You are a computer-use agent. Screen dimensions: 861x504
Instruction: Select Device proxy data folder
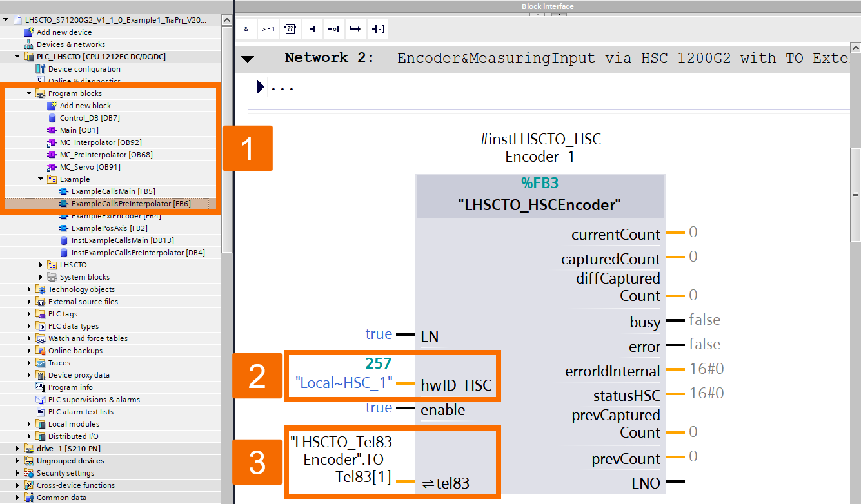pyautogui.click(x=79, y=375)
